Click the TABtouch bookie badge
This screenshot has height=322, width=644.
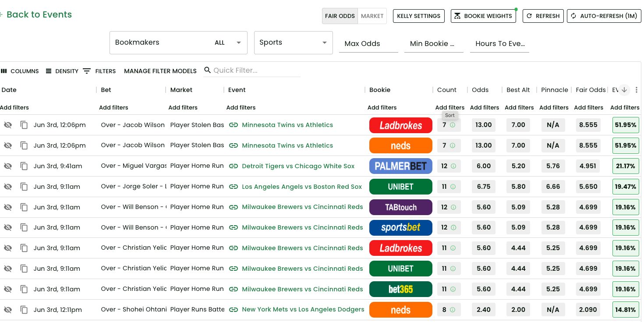point(401,207)
